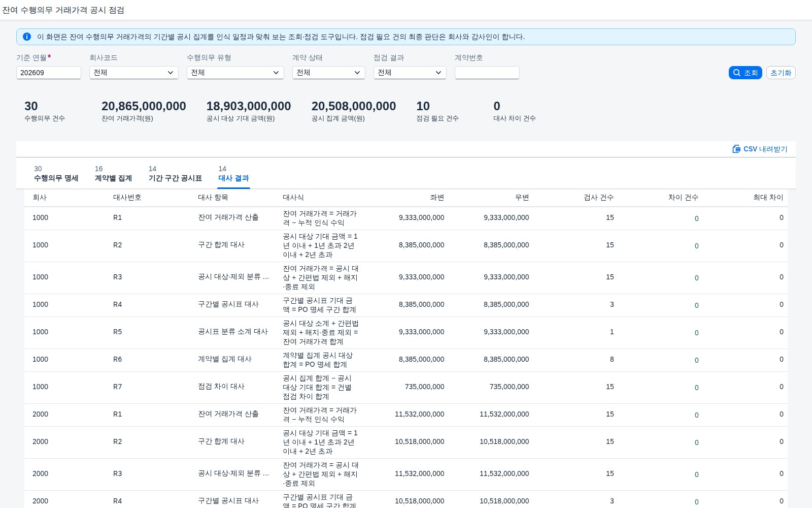This screenshot has width=812, height=508.
Task: Click the 대사번호 column header
Action: click(127, 198)
